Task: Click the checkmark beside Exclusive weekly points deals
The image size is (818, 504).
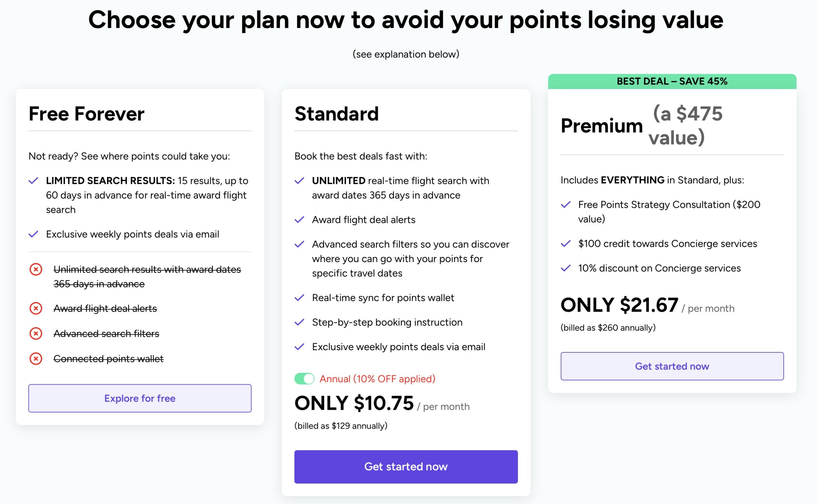Action: pyautogui.click(x=34, y=234)
